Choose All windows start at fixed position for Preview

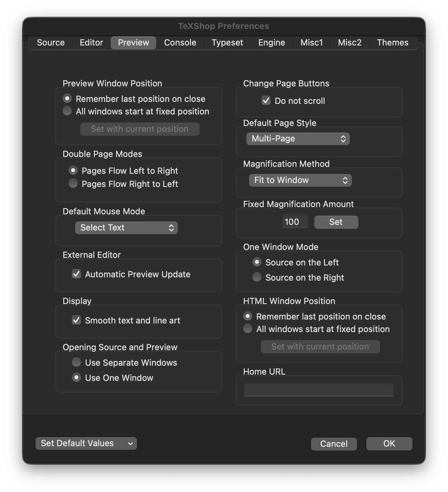click(67, 111)
